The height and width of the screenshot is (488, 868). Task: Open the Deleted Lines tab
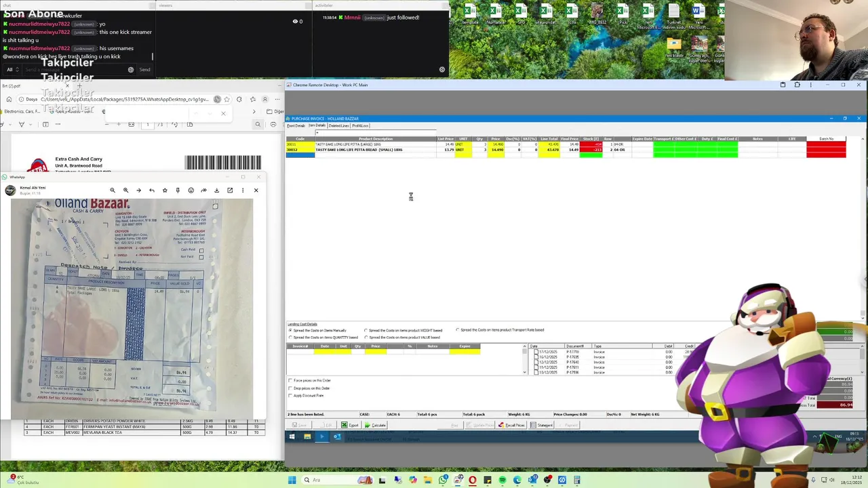[x=338, y=125]
